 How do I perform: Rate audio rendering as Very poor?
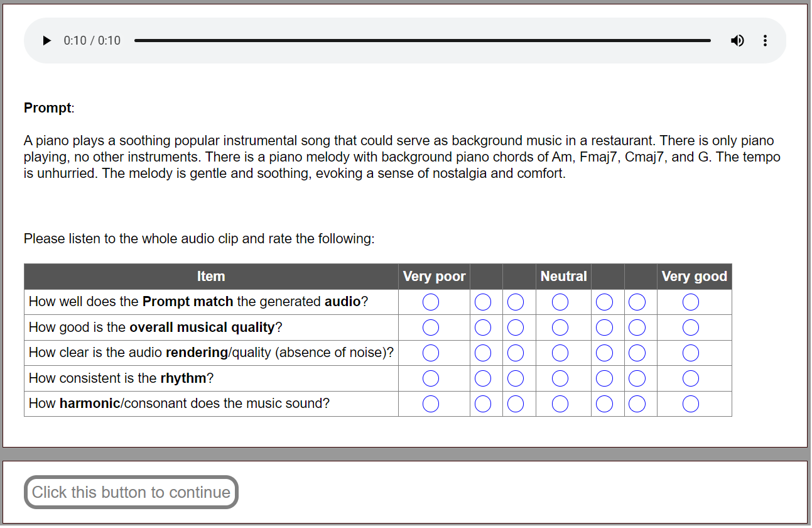431,353
